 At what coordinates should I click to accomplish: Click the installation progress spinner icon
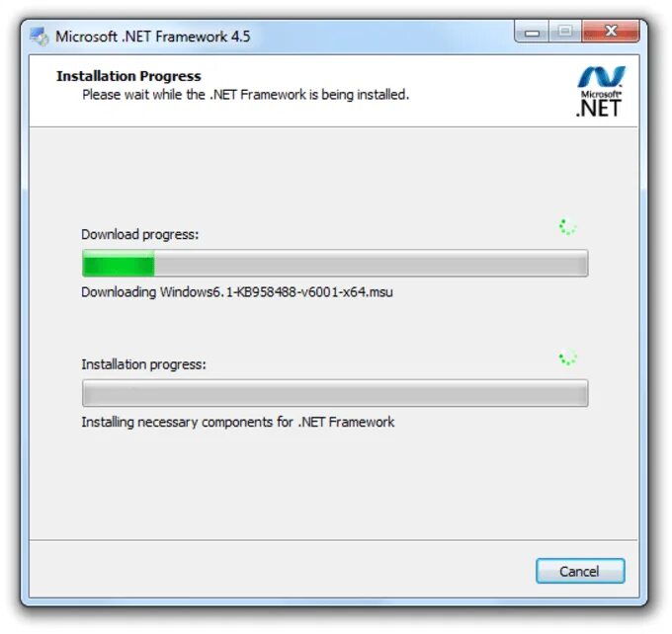point(567,357)
